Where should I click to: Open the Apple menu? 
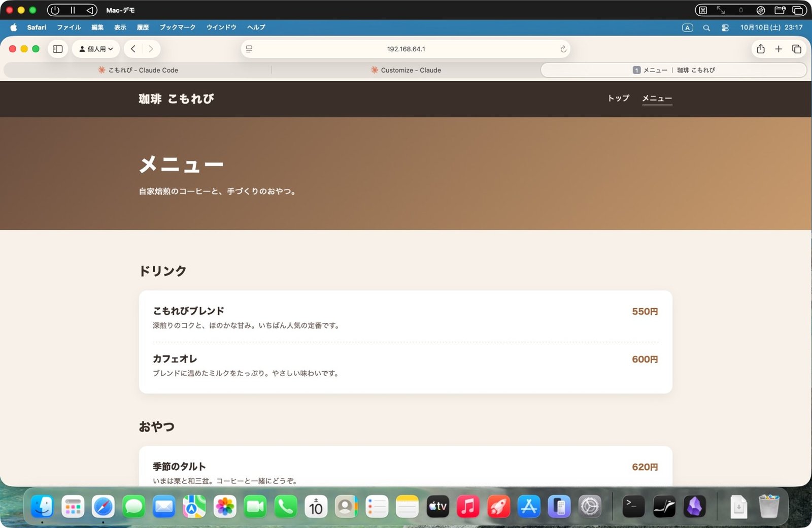(x=14, y=27)
